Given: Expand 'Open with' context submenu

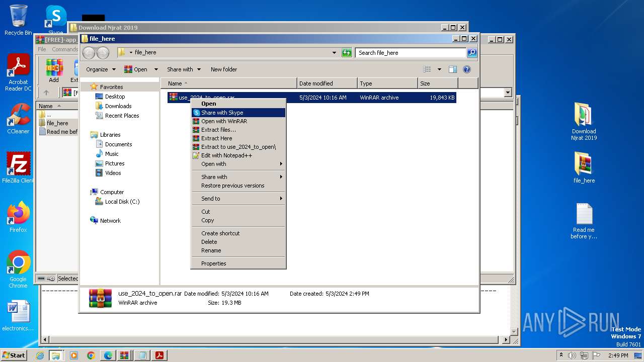Looking at the screenshot, I should click(238, 164).
